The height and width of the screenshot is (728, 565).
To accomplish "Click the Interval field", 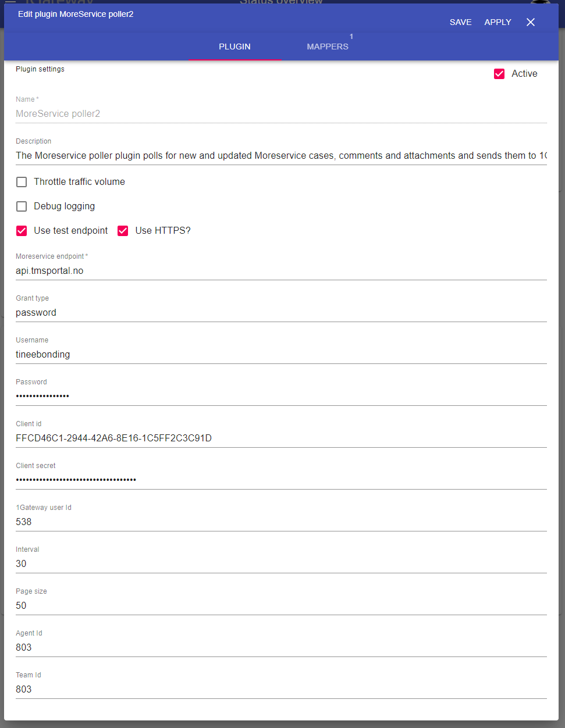I will tap(281, 564).
